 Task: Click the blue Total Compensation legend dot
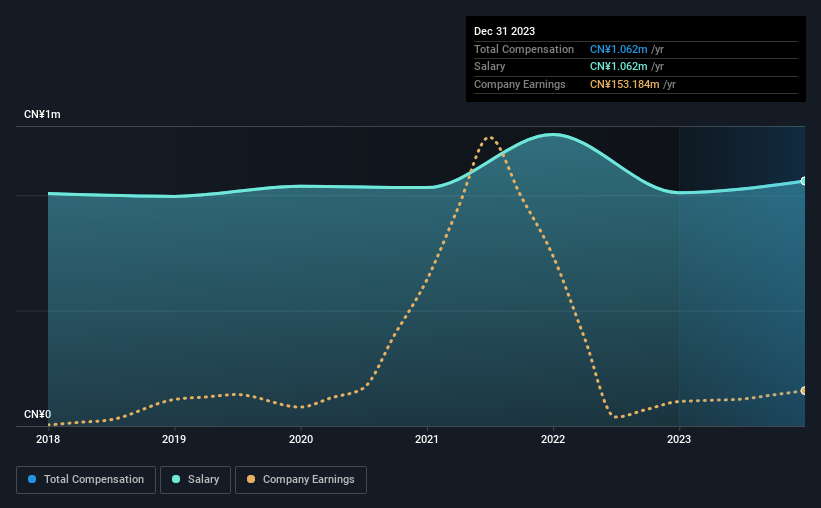click(x=32, y=479)
